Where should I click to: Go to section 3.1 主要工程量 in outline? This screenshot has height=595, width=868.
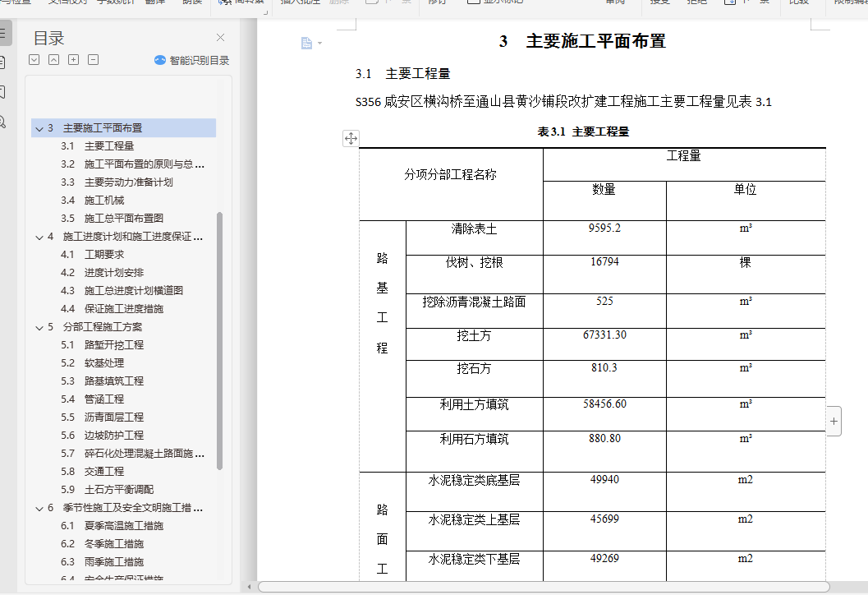tap(98, 146)
